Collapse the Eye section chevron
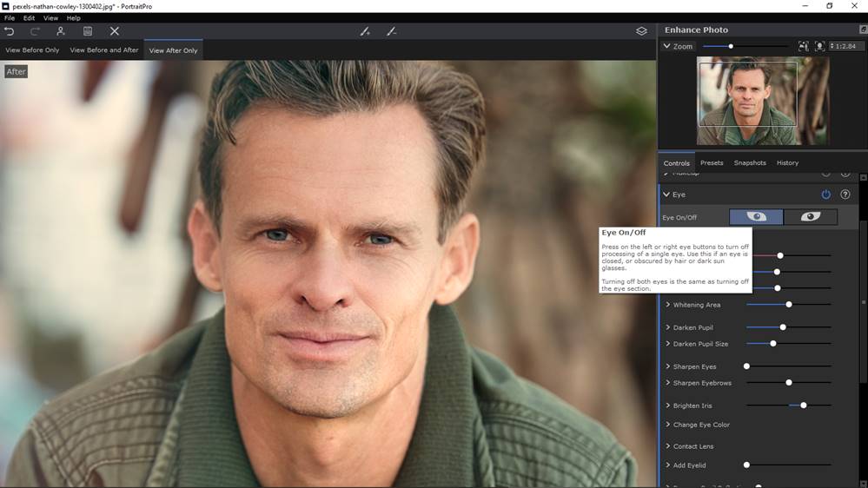Viewport: 868px width, 488px height. [666, 195]
